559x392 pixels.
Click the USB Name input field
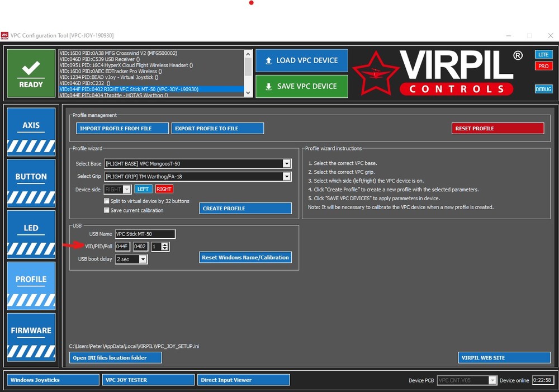pyautogui.click(x=145, y=234)
